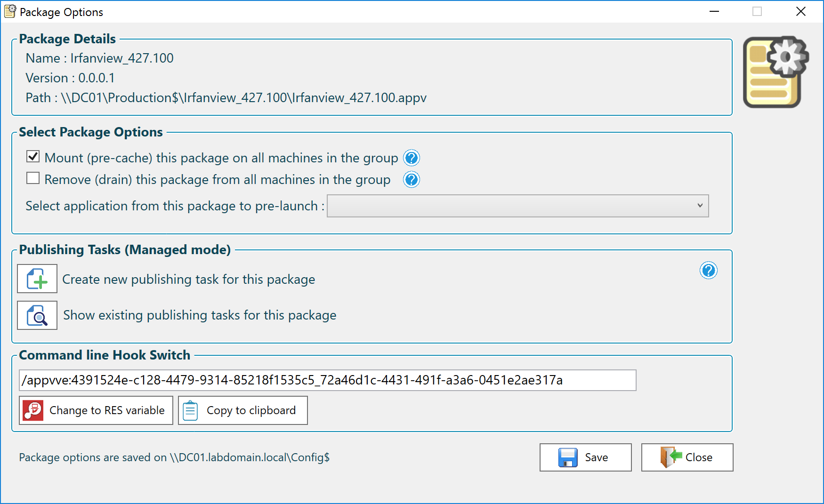Click the clipboard icon
Screen dimensions: 824x504
pyautogui.click(x=191, y=410)
